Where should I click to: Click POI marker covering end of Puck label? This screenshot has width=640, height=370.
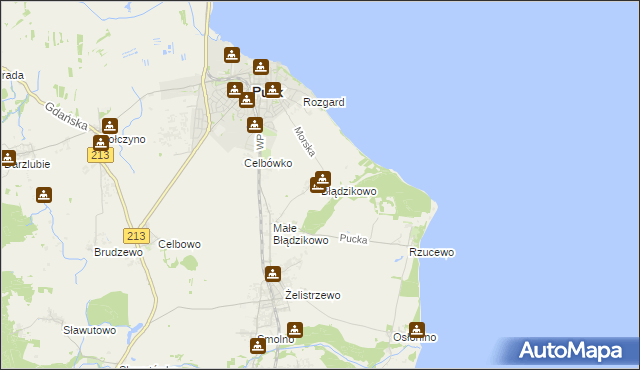click(x=273, y=90)
